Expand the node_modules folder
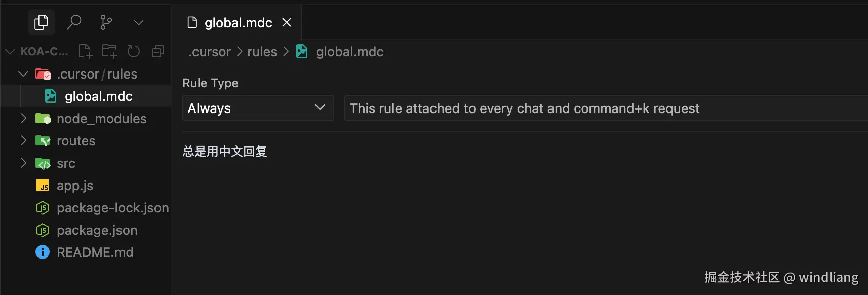This screenshot has width=868, height=295. point(23,119)
